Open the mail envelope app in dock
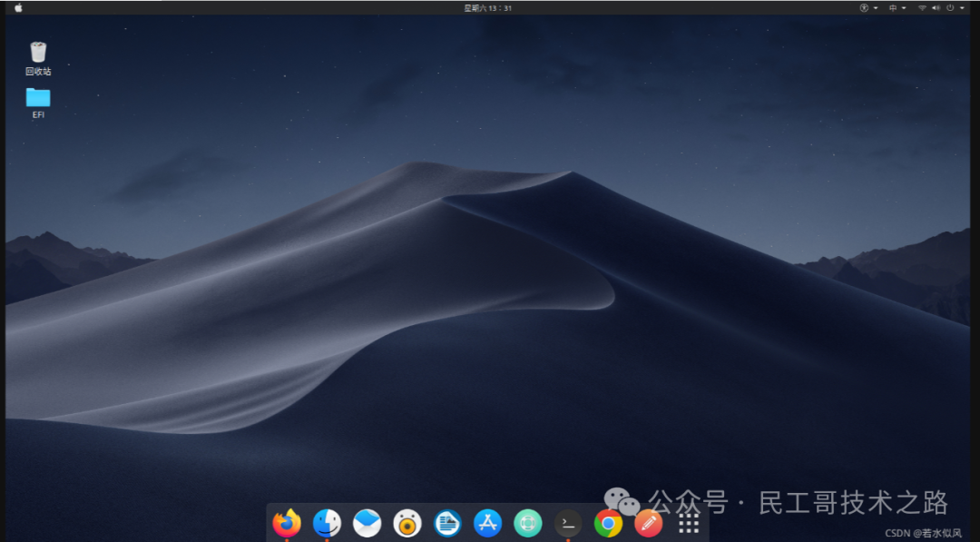This screenshot has height=542, width=980. pos(367,523)
